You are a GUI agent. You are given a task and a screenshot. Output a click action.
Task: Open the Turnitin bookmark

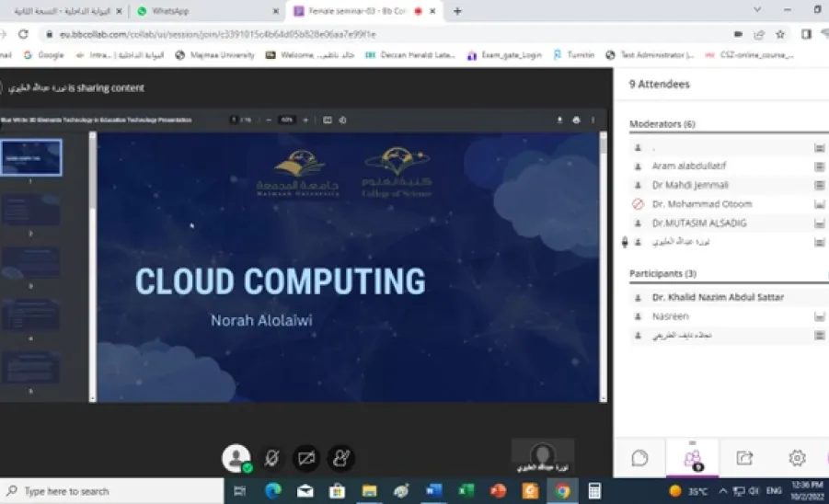tap(573, 55)
